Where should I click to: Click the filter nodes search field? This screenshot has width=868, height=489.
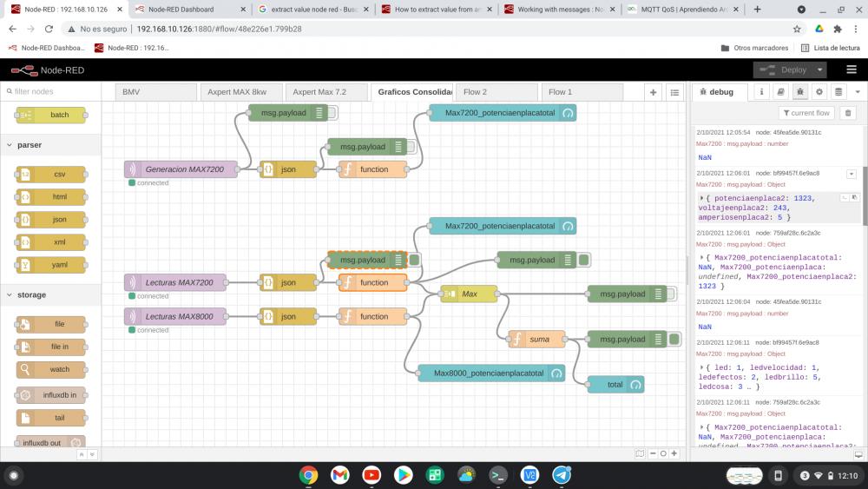(51, 91)
